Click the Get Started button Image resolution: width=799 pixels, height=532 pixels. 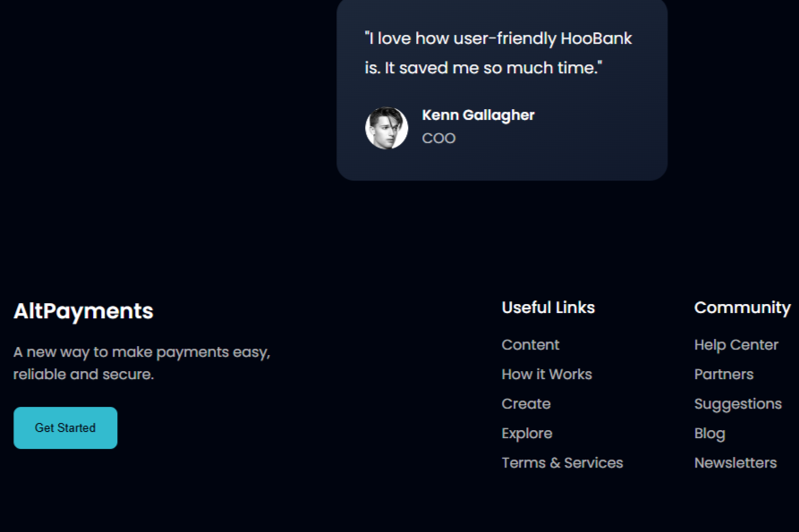pos(64,427)
